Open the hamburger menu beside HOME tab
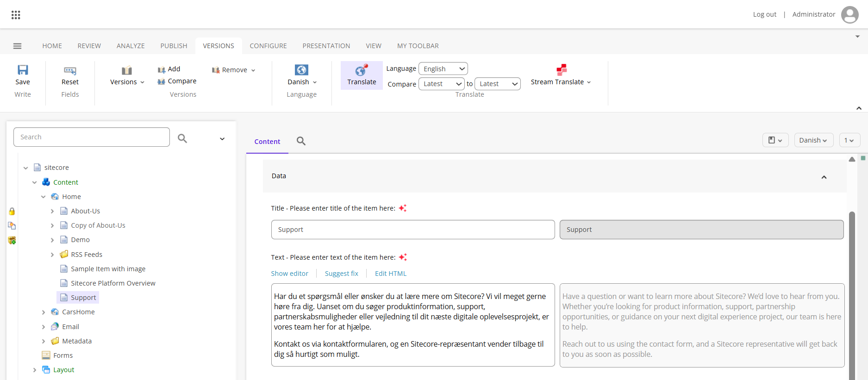868x380 pixels. point(18,46)
